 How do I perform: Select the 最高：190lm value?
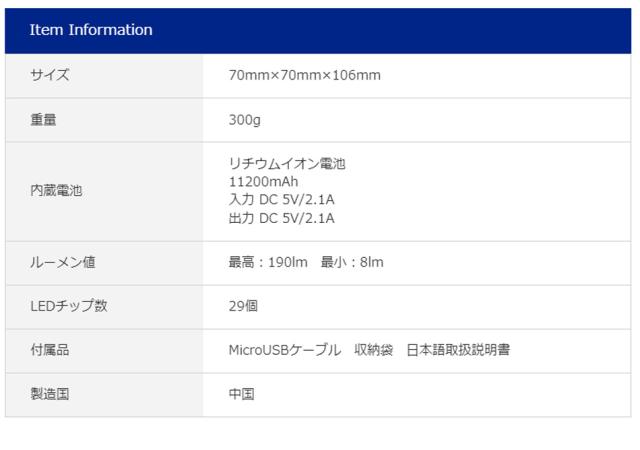[267, 263]
